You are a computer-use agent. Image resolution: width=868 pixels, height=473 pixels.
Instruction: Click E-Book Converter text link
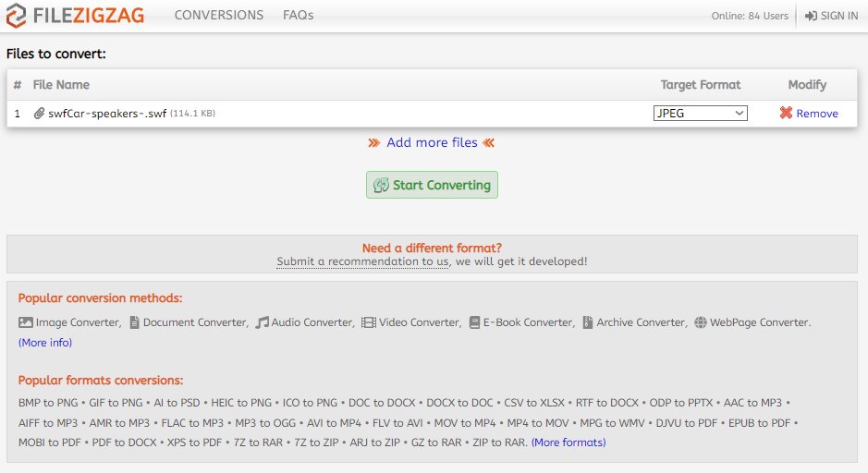click(528, 322)
